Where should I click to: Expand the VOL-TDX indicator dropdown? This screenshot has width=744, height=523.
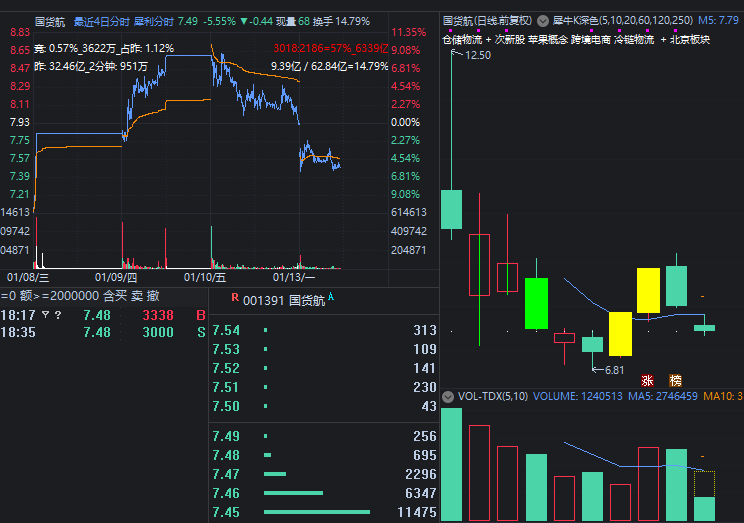(x=448, y=396)
